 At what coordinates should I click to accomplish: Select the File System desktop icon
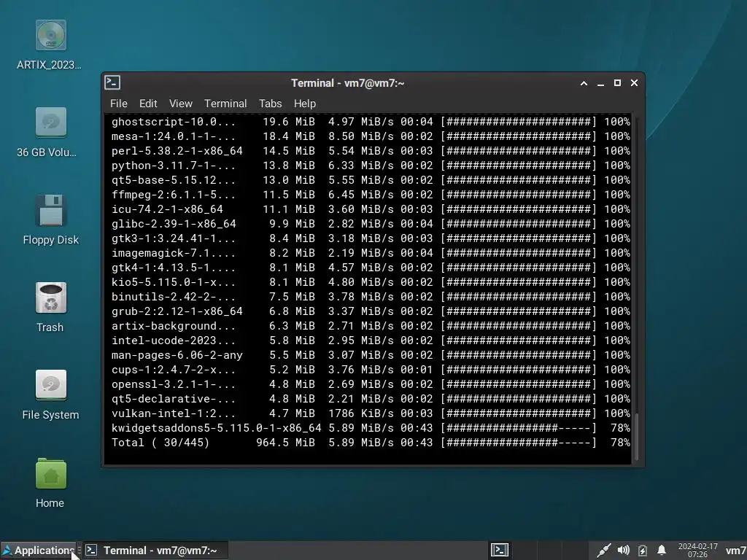click(50, 385)
